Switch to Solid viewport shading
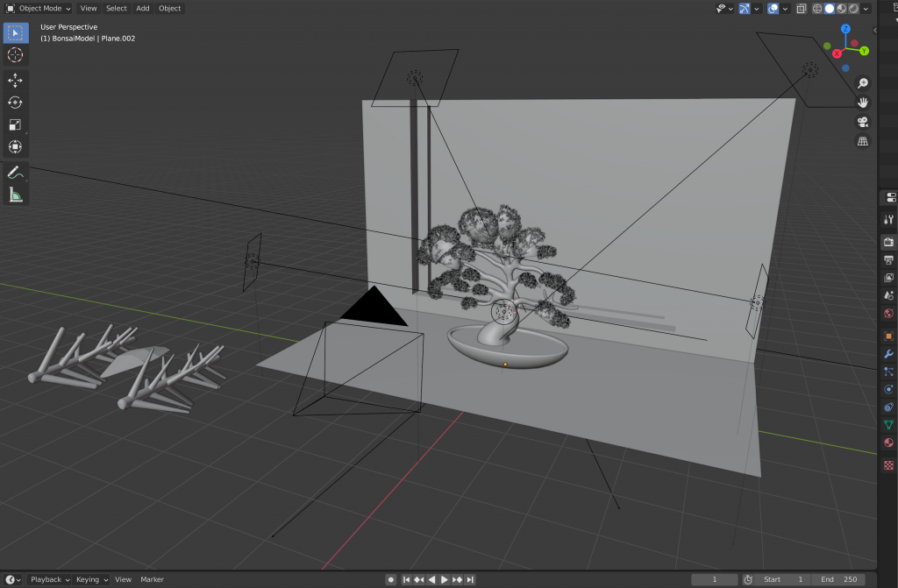The height and width of the screenshot is (588, 898). pyautogui.click(x=830, y=9)
